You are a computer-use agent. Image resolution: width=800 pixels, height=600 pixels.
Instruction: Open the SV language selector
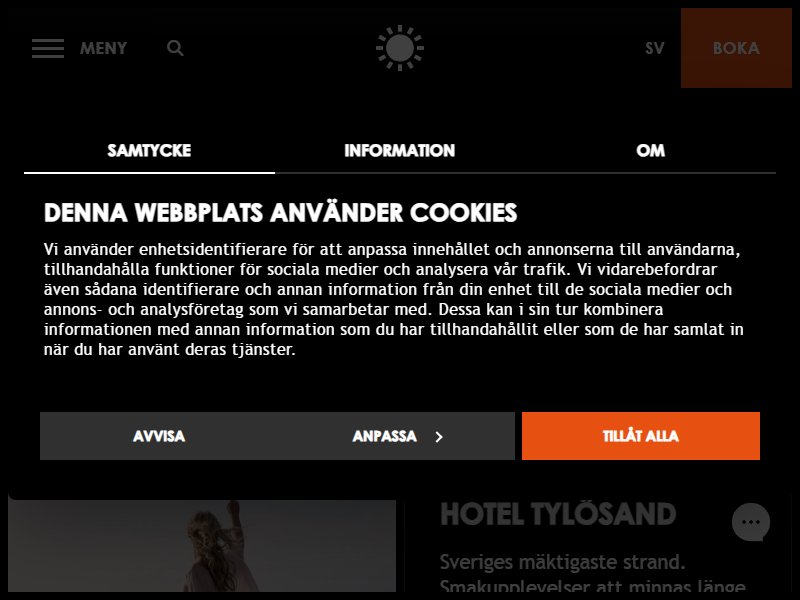[x=655, y=48]
